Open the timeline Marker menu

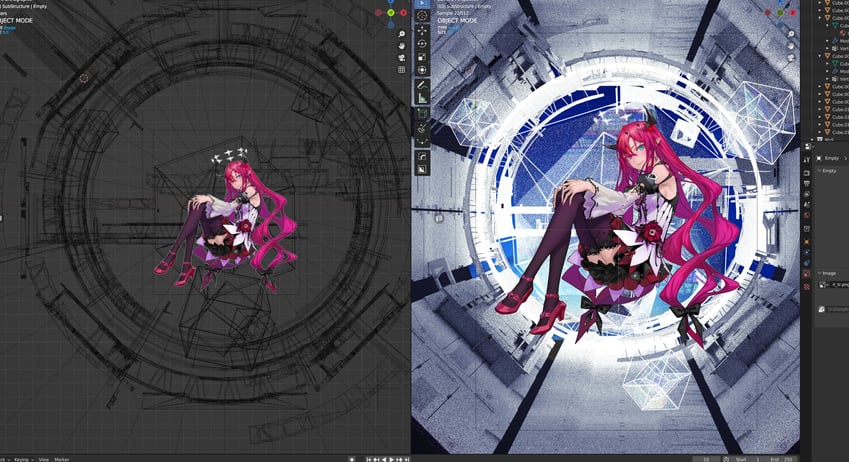[62, 459]
